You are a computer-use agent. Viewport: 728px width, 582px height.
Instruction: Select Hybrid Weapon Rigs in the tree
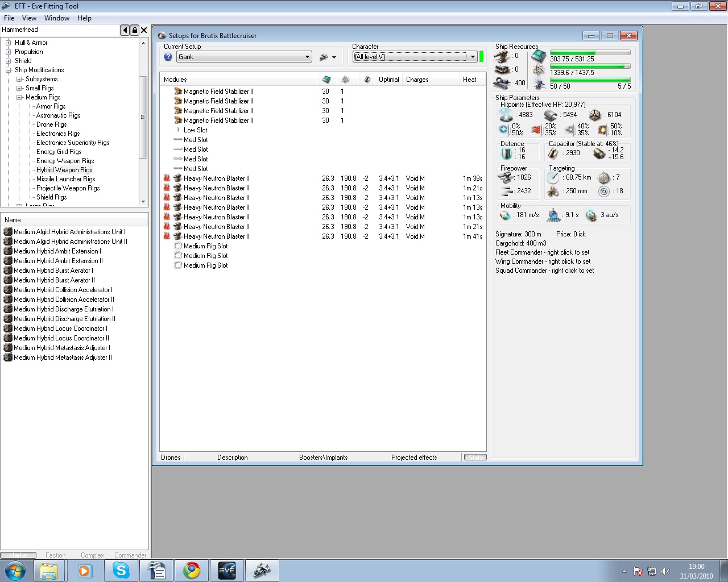coord(64,170)
